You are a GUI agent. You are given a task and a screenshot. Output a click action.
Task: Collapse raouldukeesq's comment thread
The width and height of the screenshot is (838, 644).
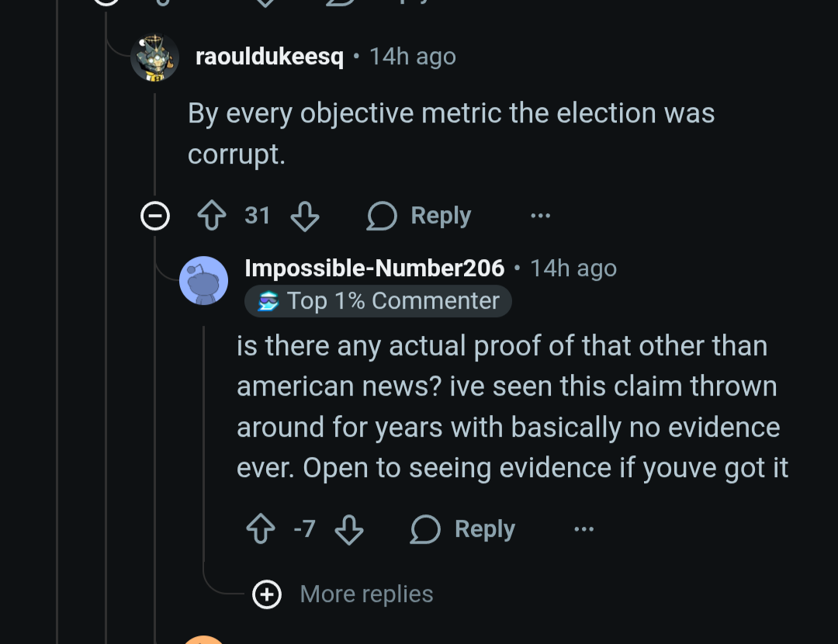154,216
